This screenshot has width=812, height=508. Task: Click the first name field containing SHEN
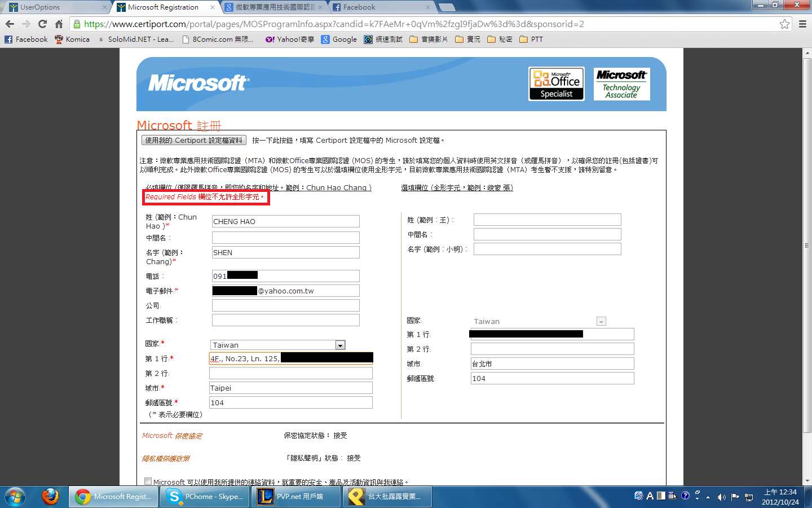(286, 252)
